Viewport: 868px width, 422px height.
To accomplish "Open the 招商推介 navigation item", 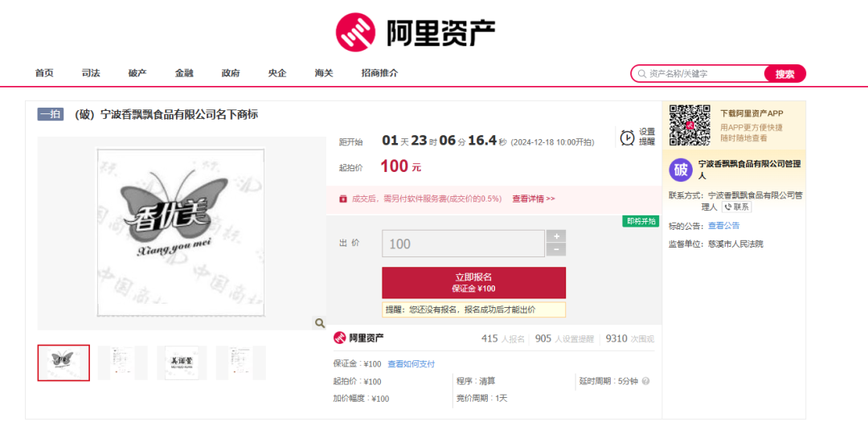I will [379, 73].
